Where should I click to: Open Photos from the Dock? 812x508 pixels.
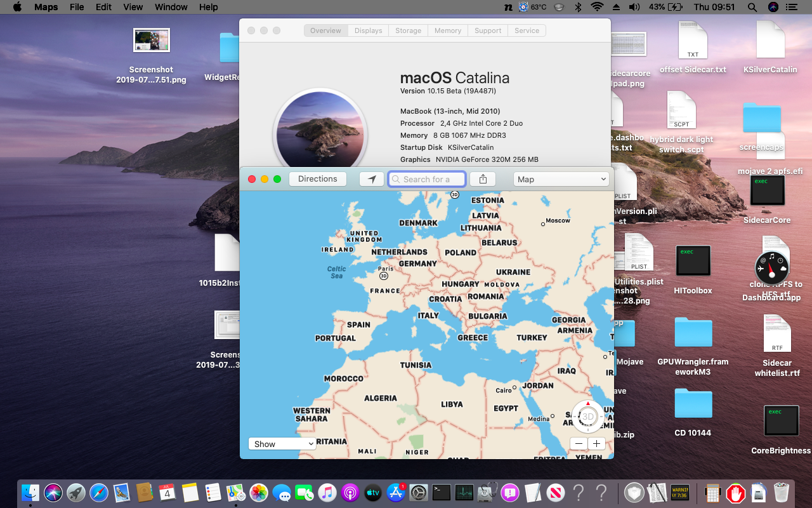click(259, 492)
